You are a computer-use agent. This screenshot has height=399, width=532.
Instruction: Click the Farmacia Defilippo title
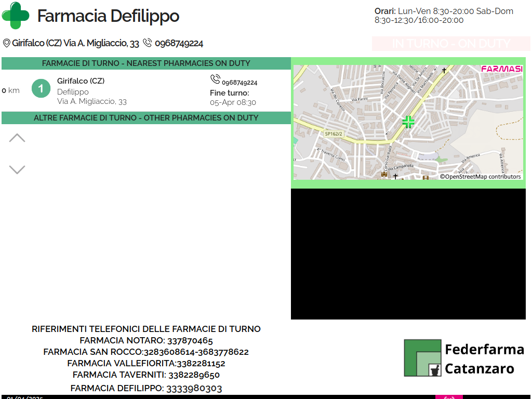pos(108,16)
